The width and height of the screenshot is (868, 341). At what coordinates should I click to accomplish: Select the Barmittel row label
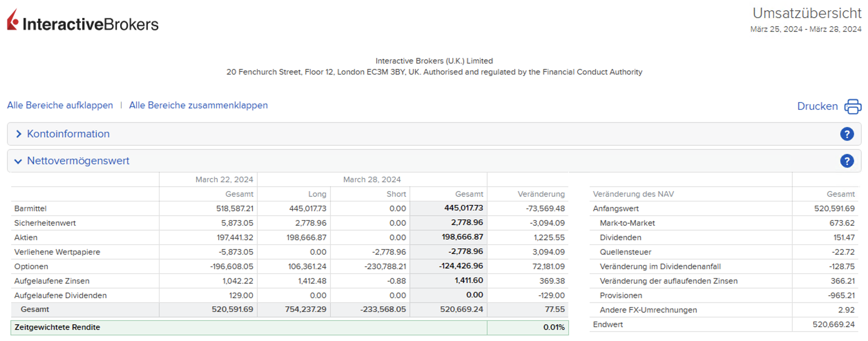[x=30, y=208]
